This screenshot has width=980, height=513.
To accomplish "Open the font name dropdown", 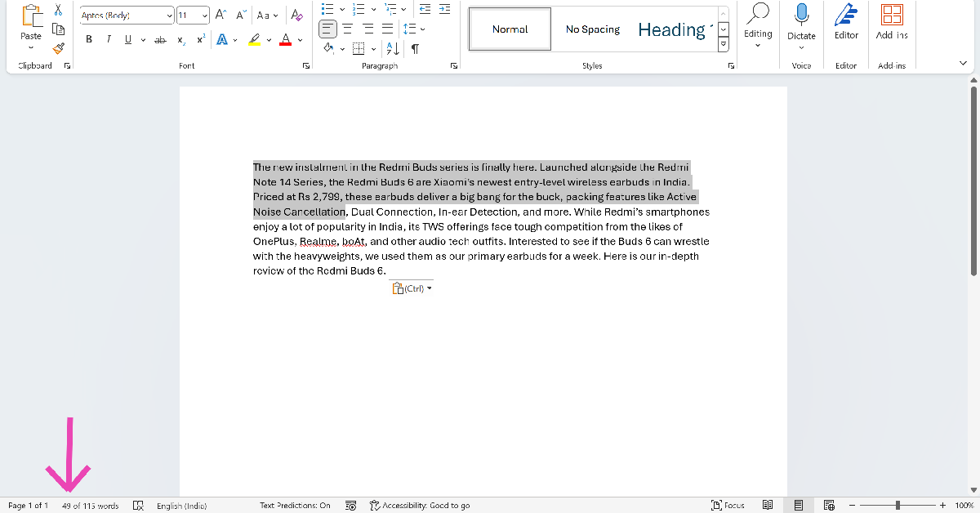I will [169, 15].
